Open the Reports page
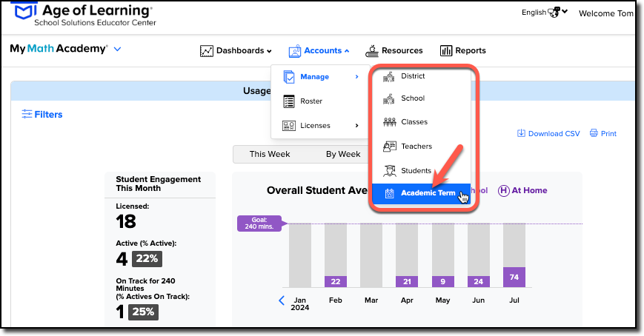 pos(463,50)
